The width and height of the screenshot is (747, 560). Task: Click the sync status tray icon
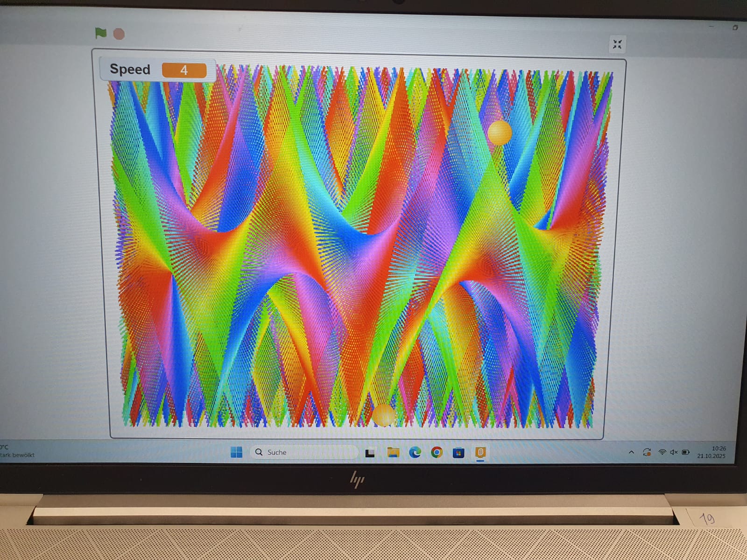[647, 452]
